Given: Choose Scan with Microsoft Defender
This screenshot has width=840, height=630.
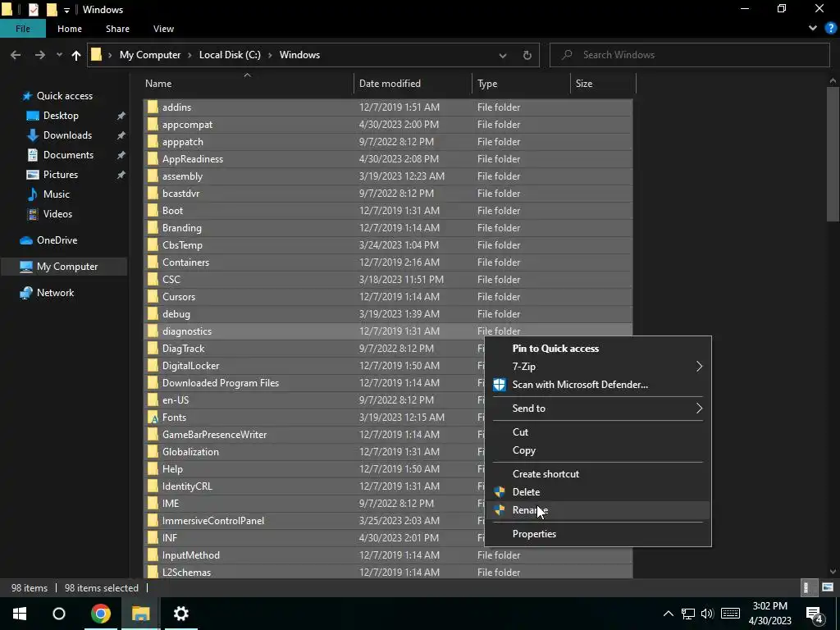Looking at the screenshot, I should point(598,385).
